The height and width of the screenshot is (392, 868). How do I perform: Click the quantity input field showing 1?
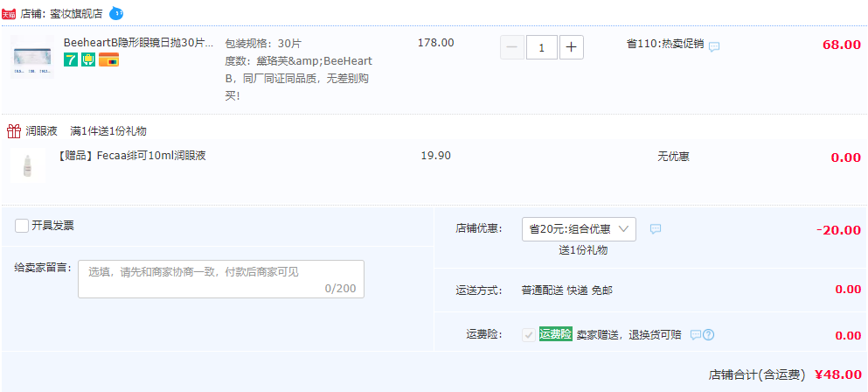(x=541, y=47)
